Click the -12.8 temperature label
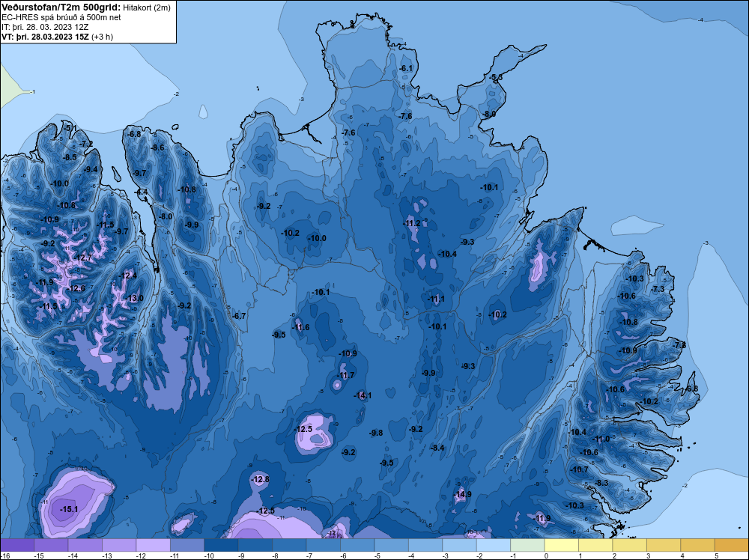Viewport: 749px width, 560px height. pyautogui.click(x=261, y=479)
